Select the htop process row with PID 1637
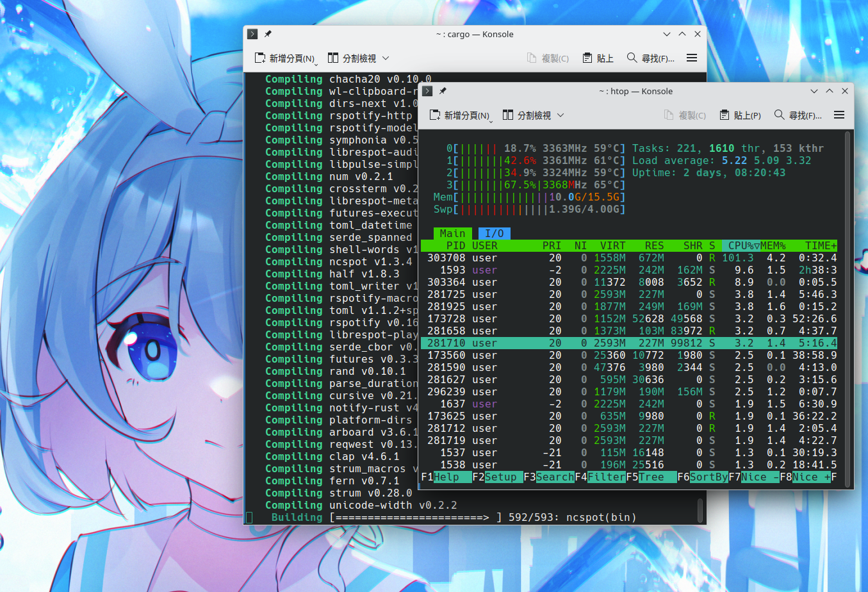Viewport: 868px width, 592px height. coord(629,404)
